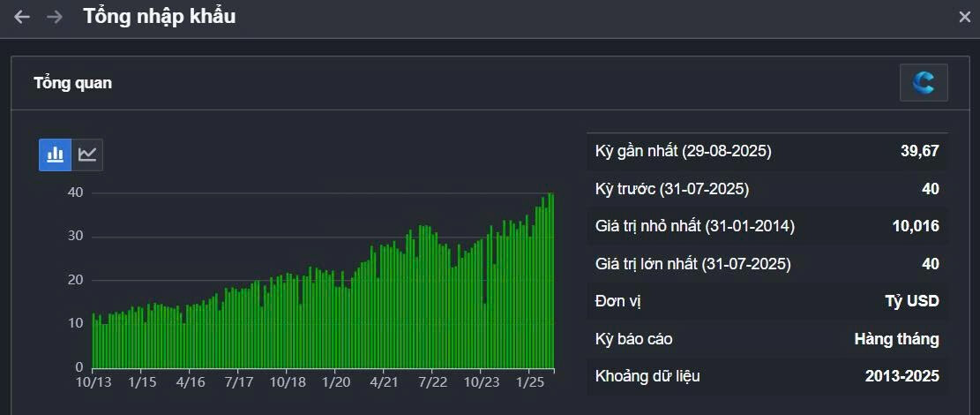Click the 0 y-axis label
This screenshot has width=980, height=415.
tap(79, 366)
